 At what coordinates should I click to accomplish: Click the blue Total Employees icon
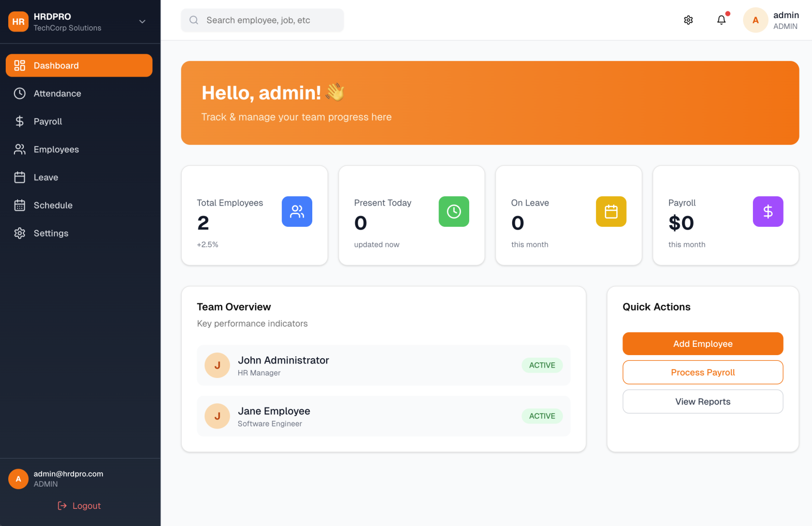tap(297, 211)
